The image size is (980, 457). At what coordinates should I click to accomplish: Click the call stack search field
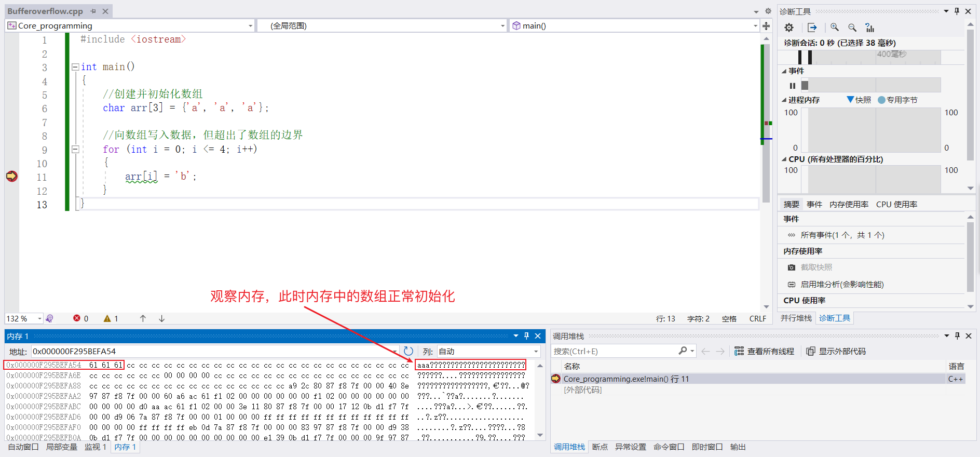tap(615, 352)
